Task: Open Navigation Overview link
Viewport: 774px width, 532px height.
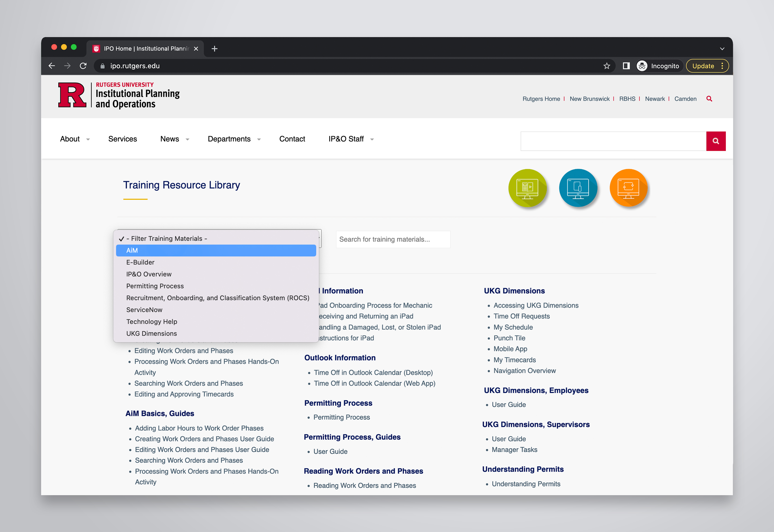Action: [x=524, y=371]
